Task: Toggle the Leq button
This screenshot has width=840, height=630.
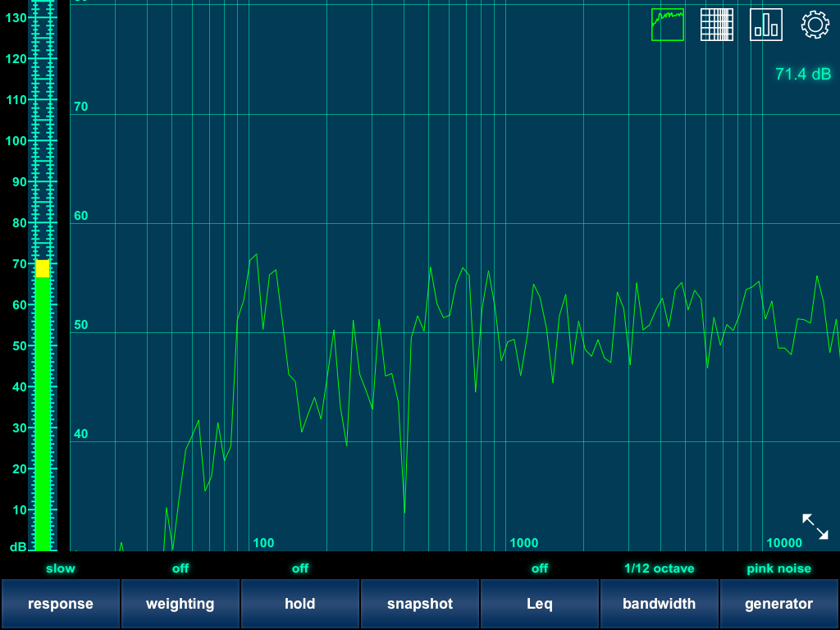Action: point(540,604)
